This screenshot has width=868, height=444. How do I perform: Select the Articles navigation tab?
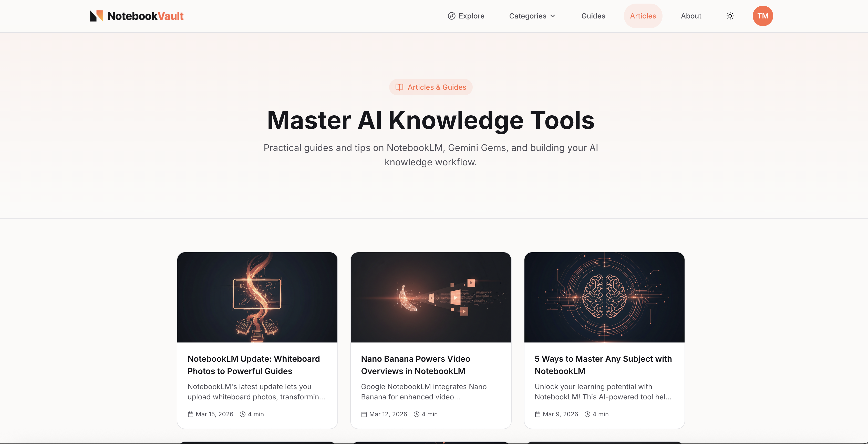pos(643,16)
